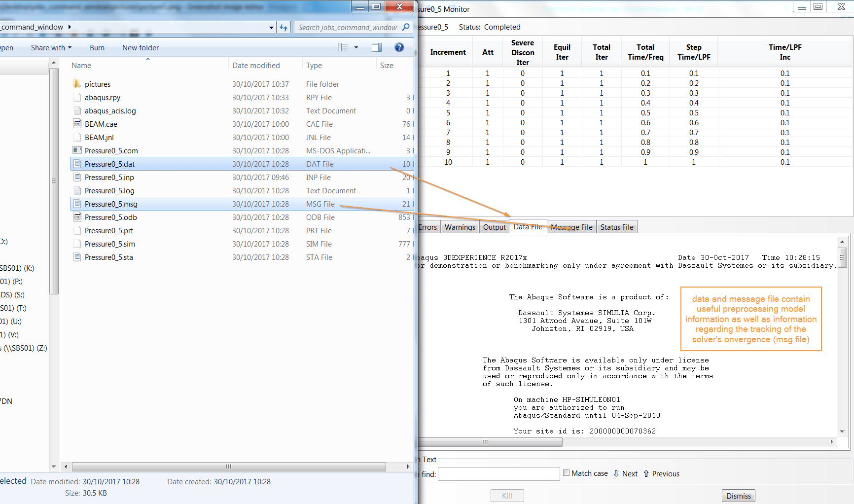This screenshot has width=854, height=504.
Task: Enable the Match case checkbox
Action: pos(566,472)
